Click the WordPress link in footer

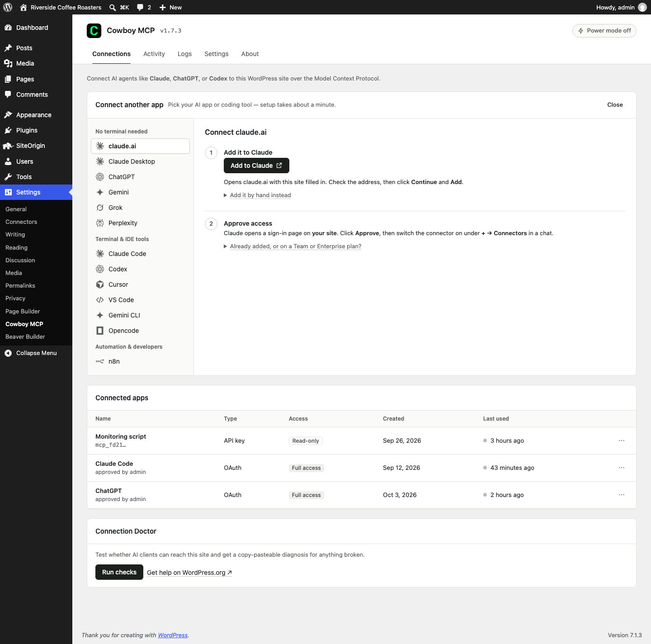point(173,635)
